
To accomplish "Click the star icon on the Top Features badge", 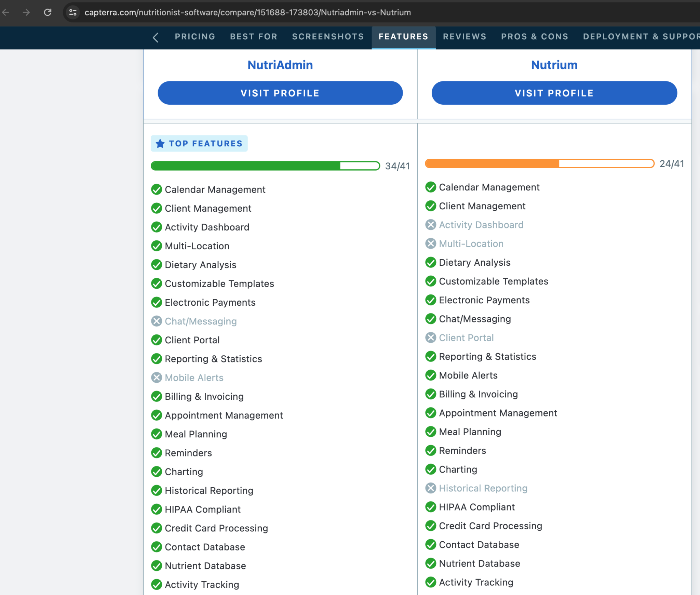I will [x=160, y=144].
